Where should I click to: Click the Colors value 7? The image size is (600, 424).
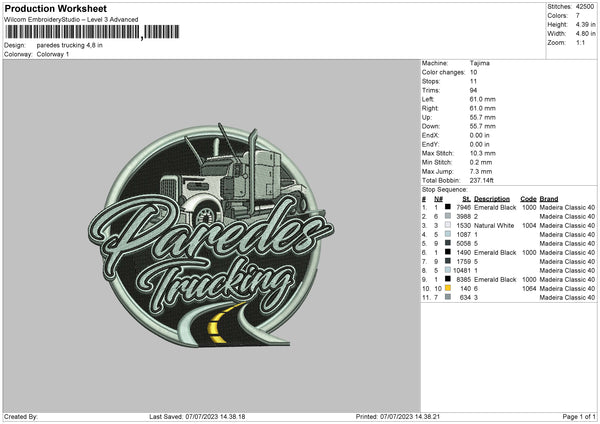(x=577, y=16)
